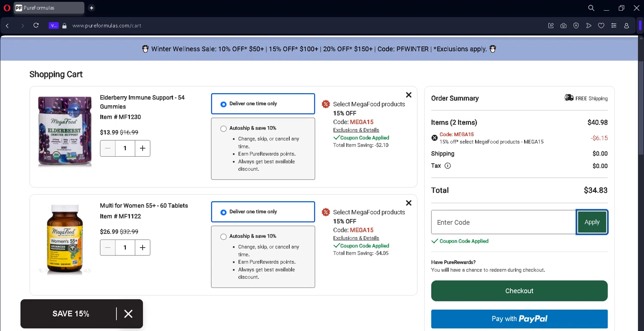The width and height of the screenshot is (644, 331).
Task: Open the Women's 55+ bottle product image
Action: [65, 240]
